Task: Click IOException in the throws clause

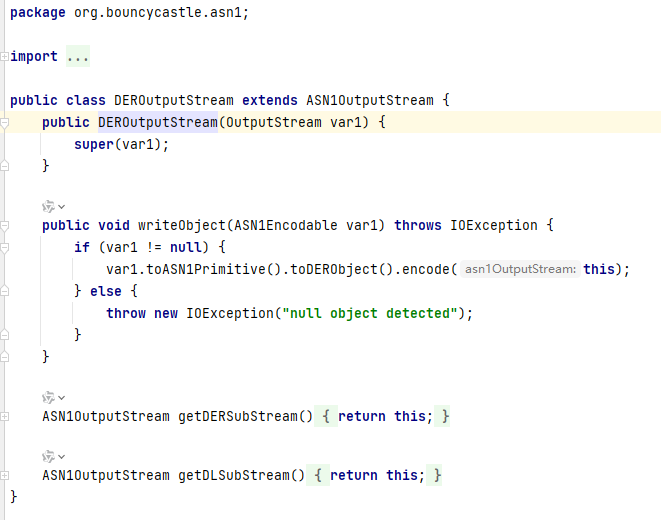Action: tap(494, 226)
